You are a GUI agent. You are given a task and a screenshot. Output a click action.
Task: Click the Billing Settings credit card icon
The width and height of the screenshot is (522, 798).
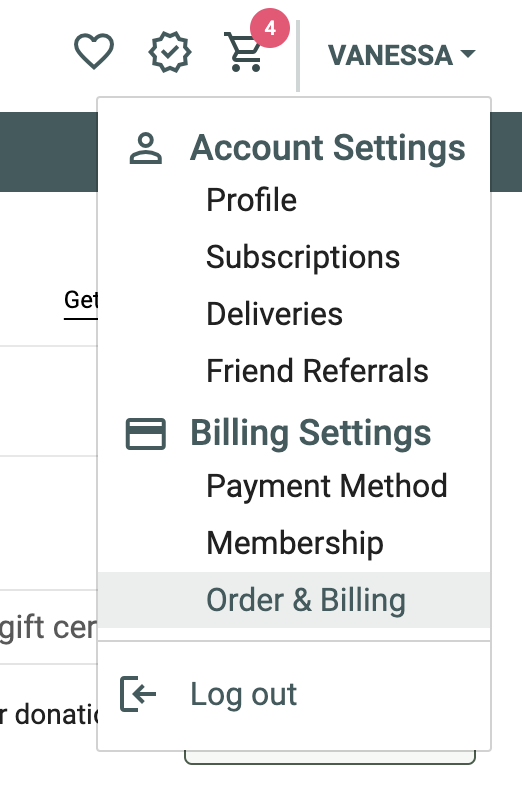point(146,434)
